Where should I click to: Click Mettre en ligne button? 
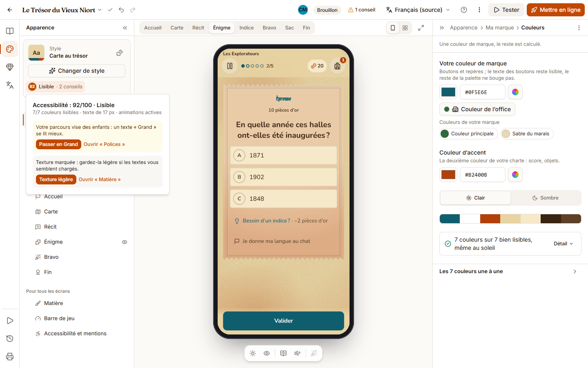tap(556, 10)
